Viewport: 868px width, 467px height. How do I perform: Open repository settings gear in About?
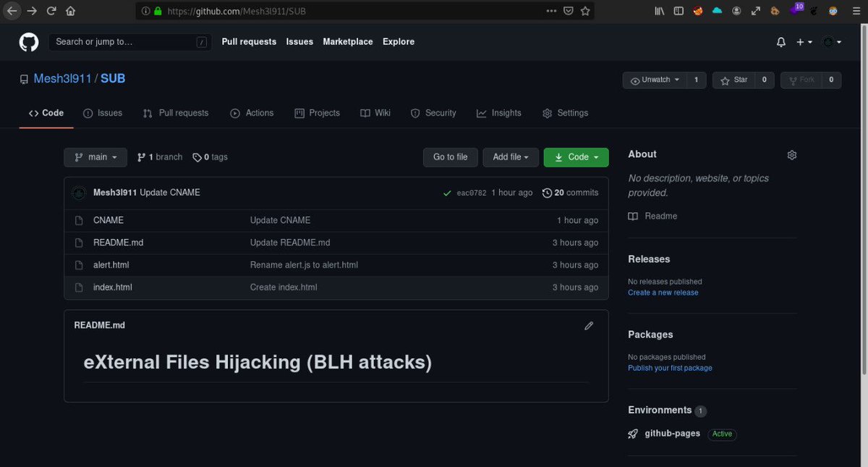click(792, 155)
